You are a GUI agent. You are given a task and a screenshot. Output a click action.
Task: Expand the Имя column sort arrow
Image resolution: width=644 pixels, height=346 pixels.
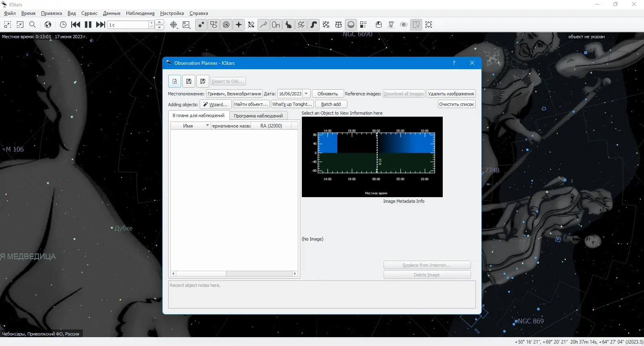click(x=208, y=126)
